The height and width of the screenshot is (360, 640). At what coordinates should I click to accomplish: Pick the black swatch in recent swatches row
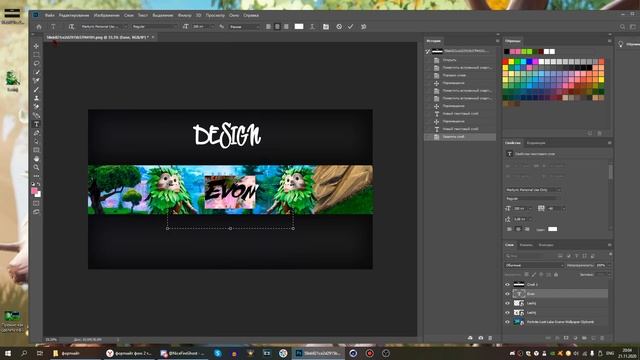pos(507,51)
